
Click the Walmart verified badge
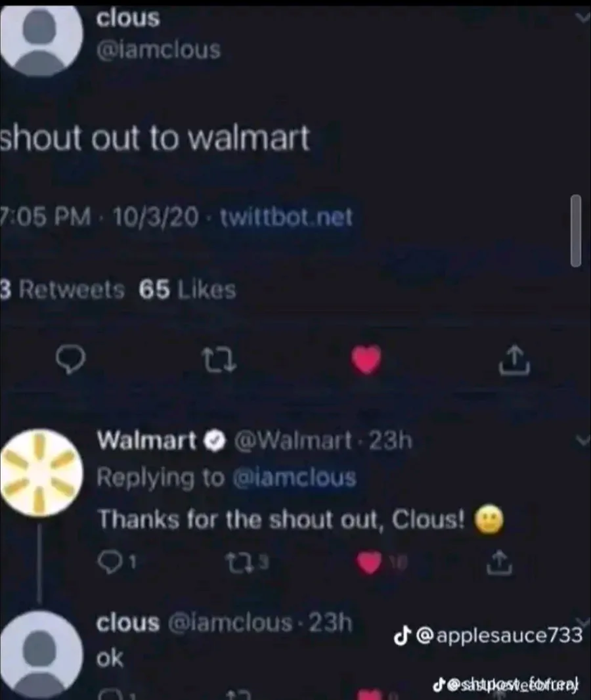[215, 441]
